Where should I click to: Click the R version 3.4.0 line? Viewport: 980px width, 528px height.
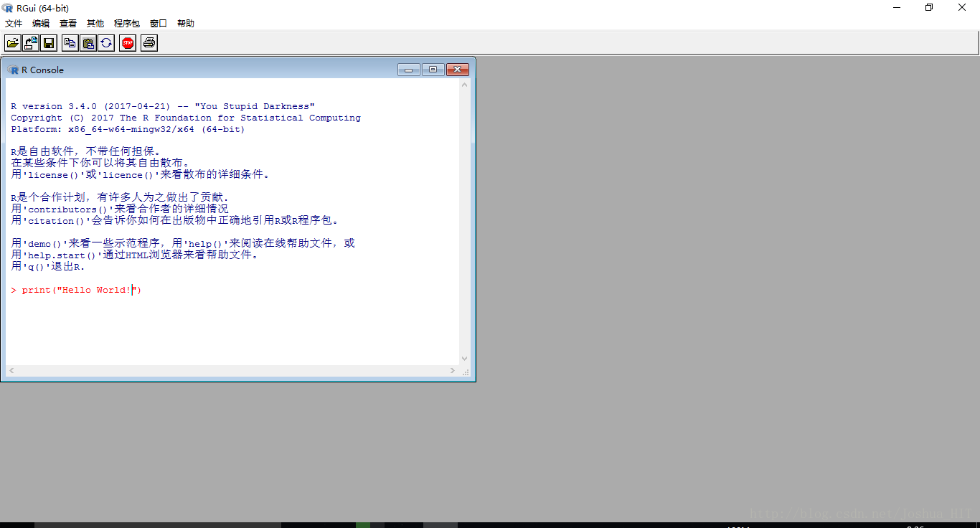(x=163, y=106)
